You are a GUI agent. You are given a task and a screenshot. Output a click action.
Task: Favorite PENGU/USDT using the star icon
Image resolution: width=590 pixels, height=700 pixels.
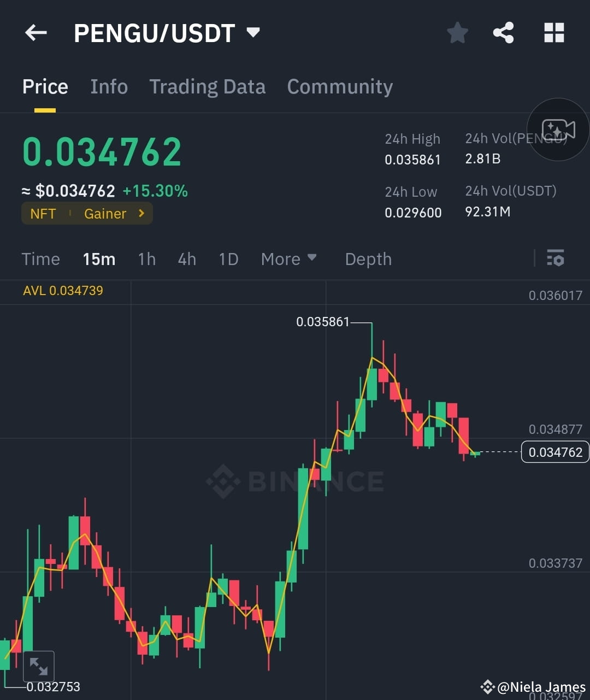point(457,33)
